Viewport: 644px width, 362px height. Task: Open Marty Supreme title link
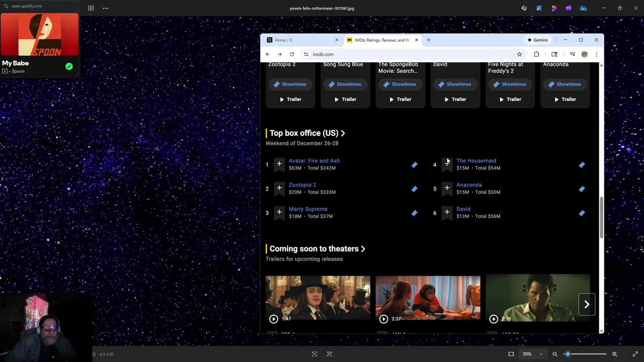tap(308, 209)
